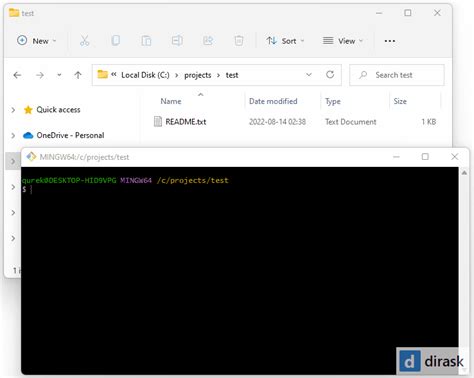Click the Share icon in the Explorer toolbar

pyautogui.click(x=208, y=41)
